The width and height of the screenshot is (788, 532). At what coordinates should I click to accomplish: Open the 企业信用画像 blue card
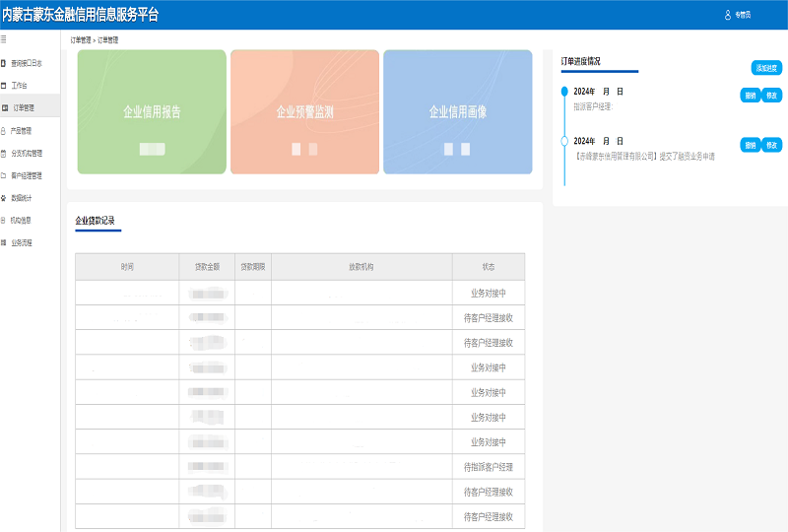click(x=457, y=112)
